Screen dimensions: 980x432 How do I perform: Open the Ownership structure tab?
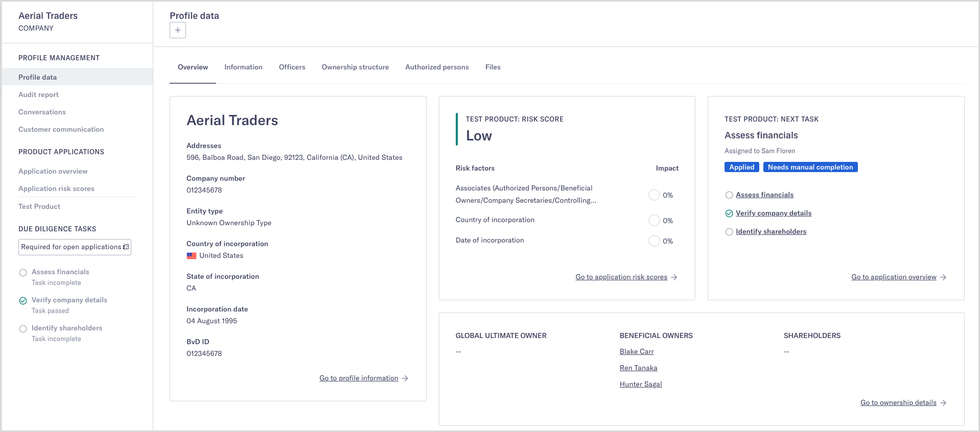pos(355,67)
